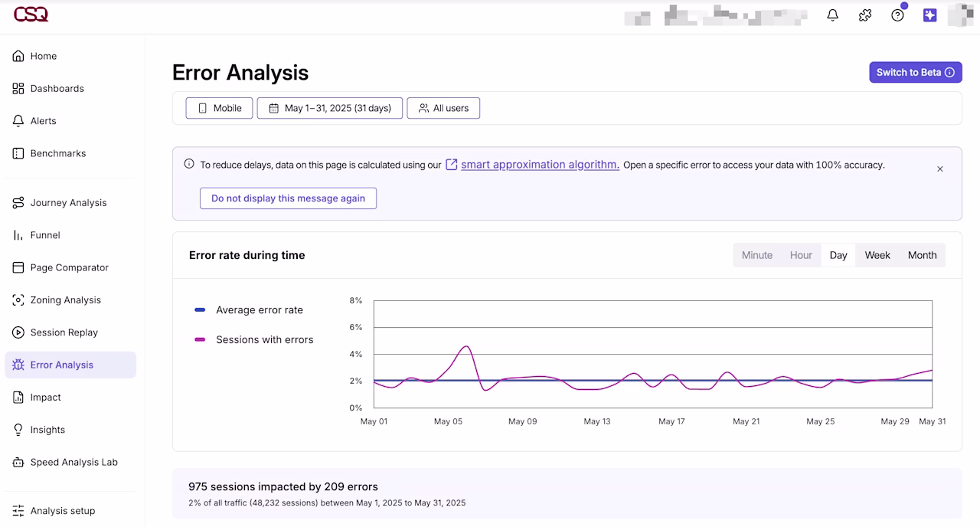Select the Week granularity
Viewport: 980px width, 527px height.
pyautogui.click(x=877, y=255)
